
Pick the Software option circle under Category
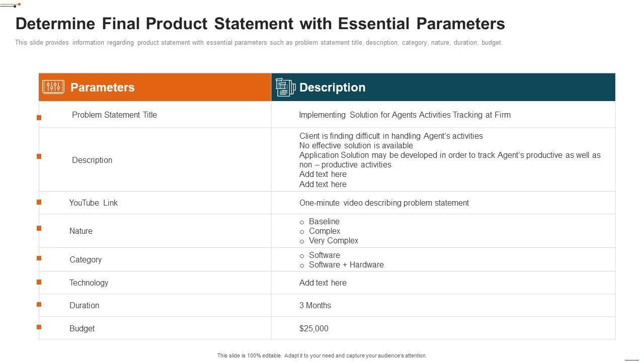(302, 256)
